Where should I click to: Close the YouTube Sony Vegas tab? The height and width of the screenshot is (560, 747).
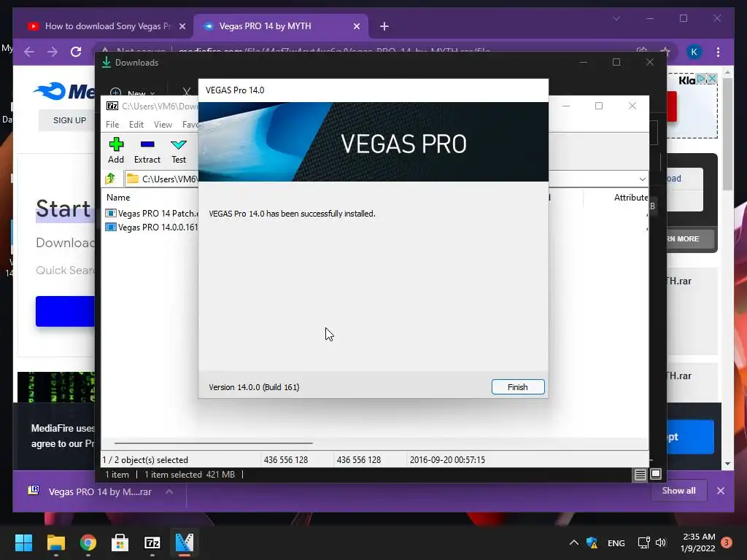pos(182,26)
